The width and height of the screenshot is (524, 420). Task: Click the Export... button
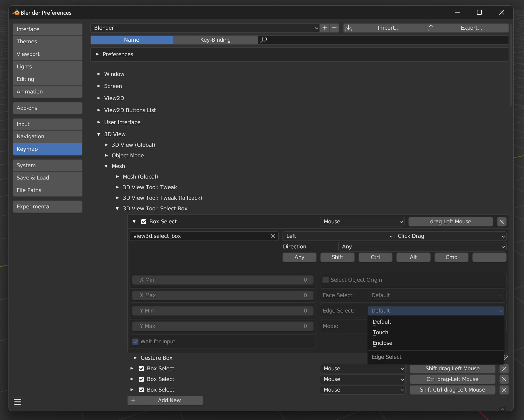point(471,28)
